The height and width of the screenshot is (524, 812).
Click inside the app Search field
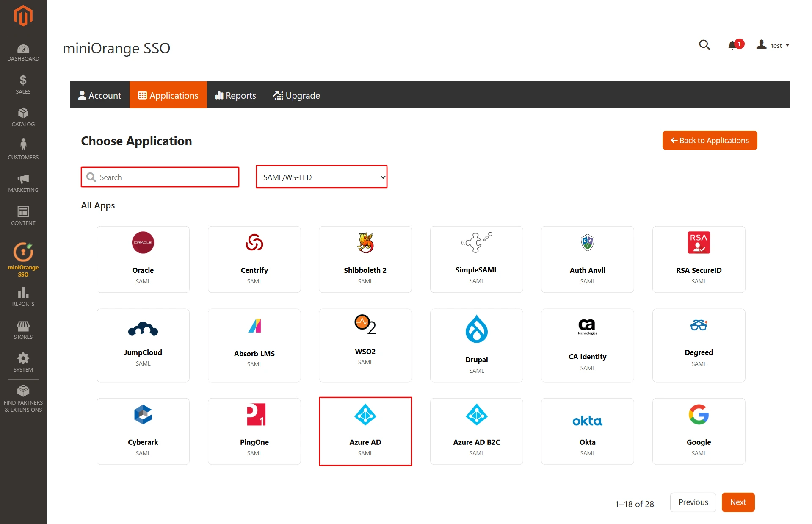[160, 177]
